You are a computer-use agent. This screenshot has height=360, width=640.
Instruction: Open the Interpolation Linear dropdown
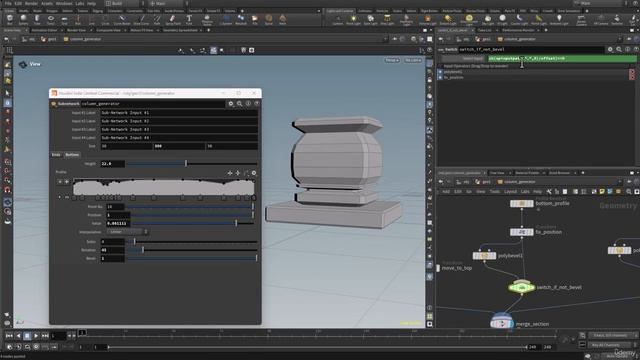127,232
